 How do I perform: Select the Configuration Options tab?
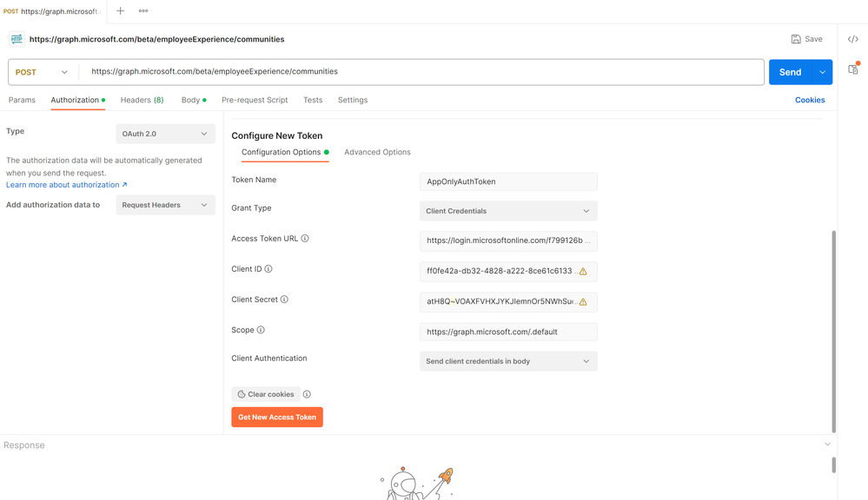pyautogui.click(x=285, y=152)
